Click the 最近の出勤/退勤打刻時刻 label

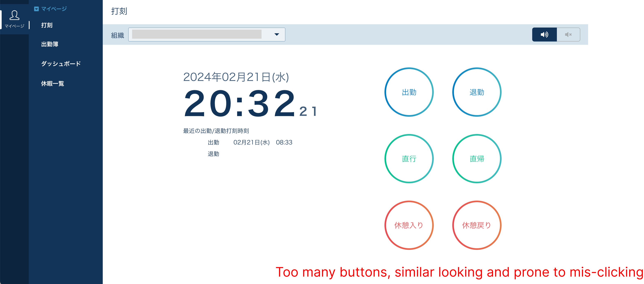coord(216,131)
